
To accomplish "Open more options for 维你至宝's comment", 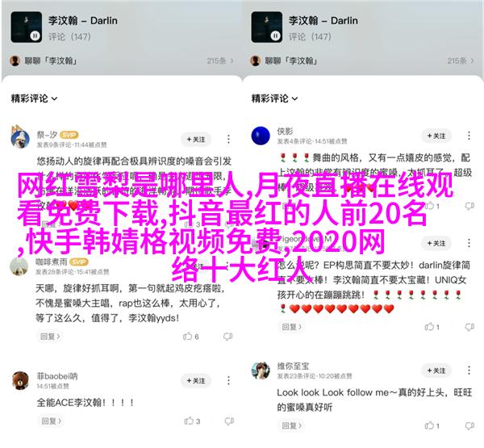I will (x=469, y=371).
